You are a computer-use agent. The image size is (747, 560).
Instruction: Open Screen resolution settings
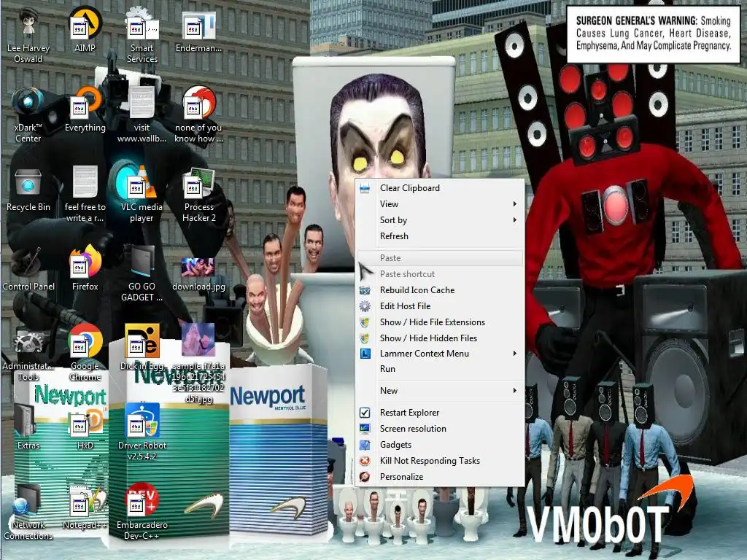pos(440,429)
